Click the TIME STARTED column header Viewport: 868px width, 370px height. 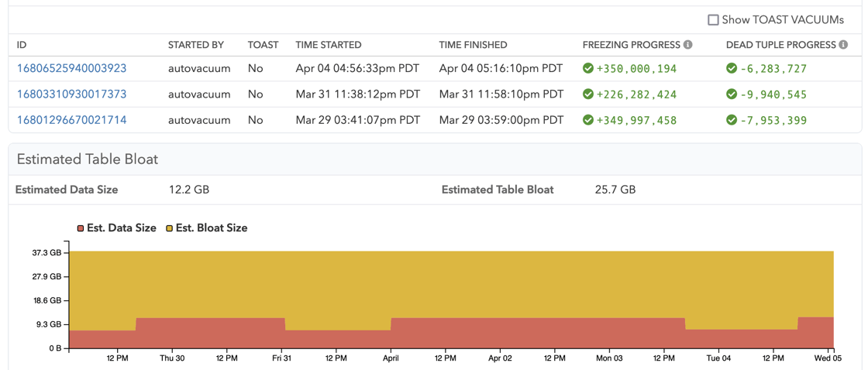(329, 45)
